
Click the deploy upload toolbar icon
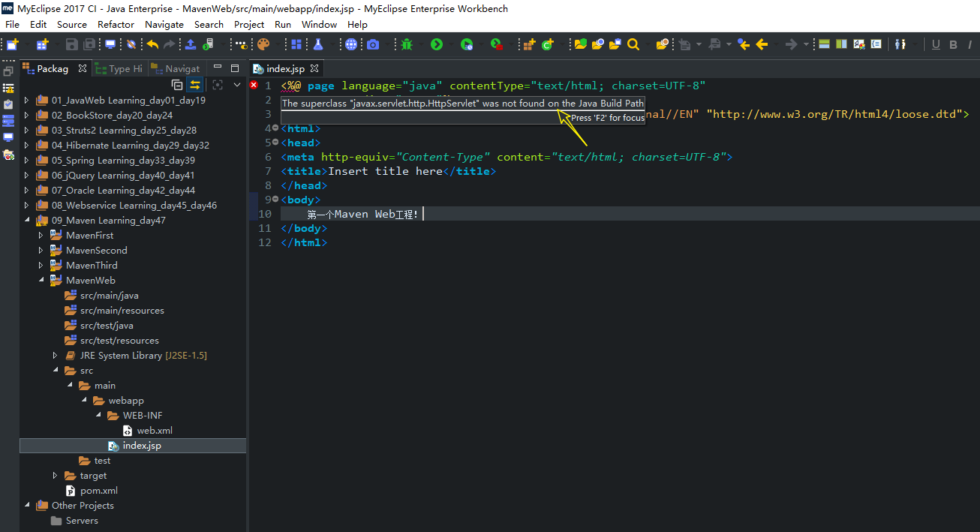pos(191,44)
